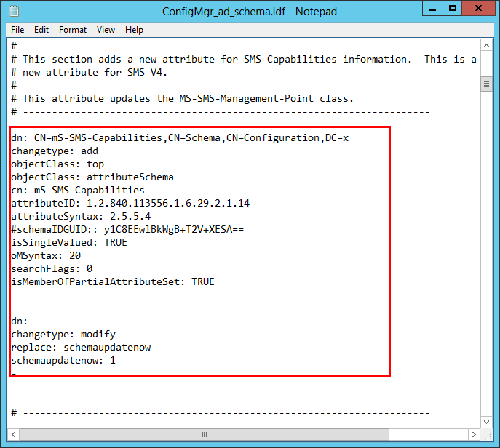The width and height of the screenshot is (500, 448).
Task: Click the 'objectClass: attributeSchema' line
Action: coord(92,177)
